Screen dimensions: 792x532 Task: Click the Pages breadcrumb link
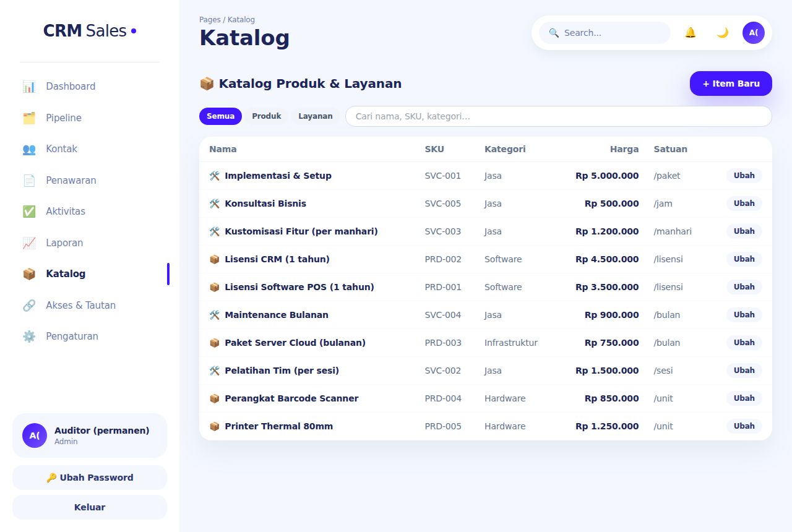click(x=210, y=20)
